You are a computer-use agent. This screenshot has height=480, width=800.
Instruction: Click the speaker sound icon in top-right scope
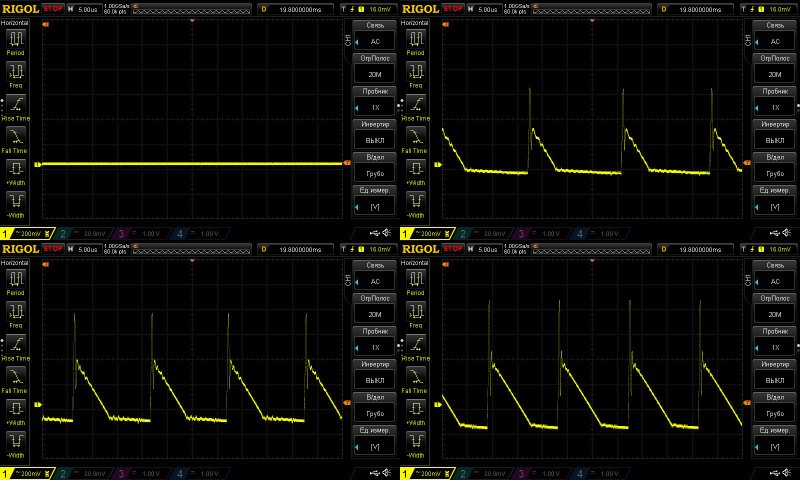[x=787, y=233]
